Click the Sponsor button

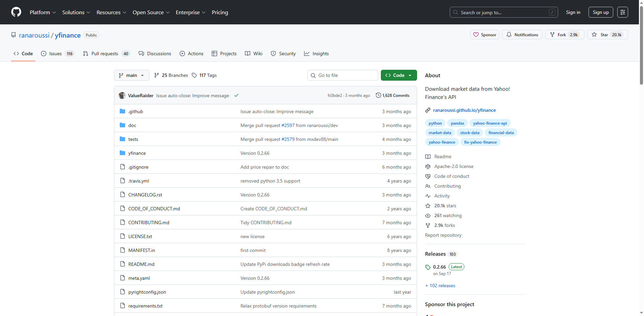tap(484, 35)
